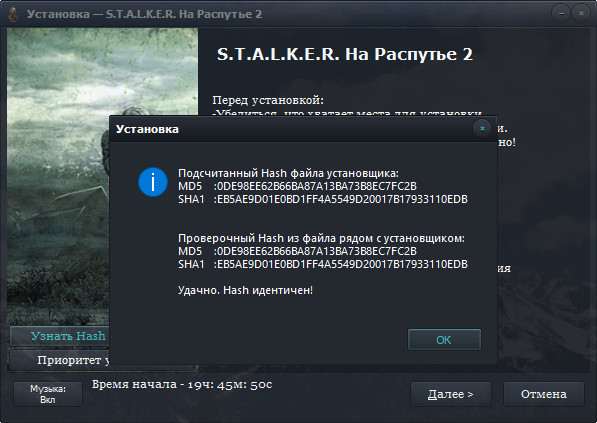Close the main installer window
Screen dimensions: 597x423
pos(581,13)
